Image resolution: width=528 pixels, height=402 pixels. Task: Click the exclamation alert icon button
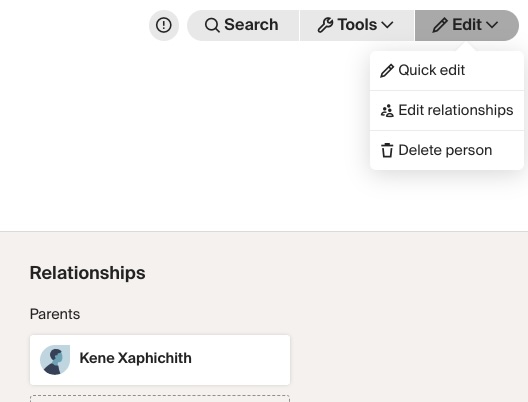click(164, 25)
